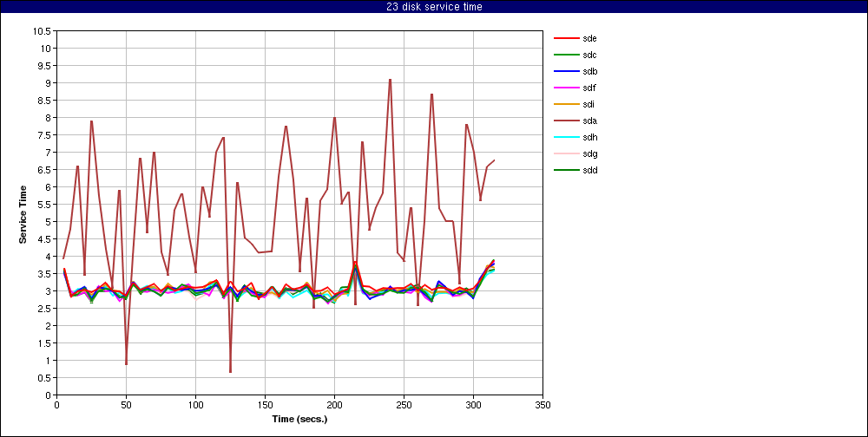Image resolution: width=868 pixels, height=437 pixels.
Task: Click the sdg legend label
Action: (589, 153)
